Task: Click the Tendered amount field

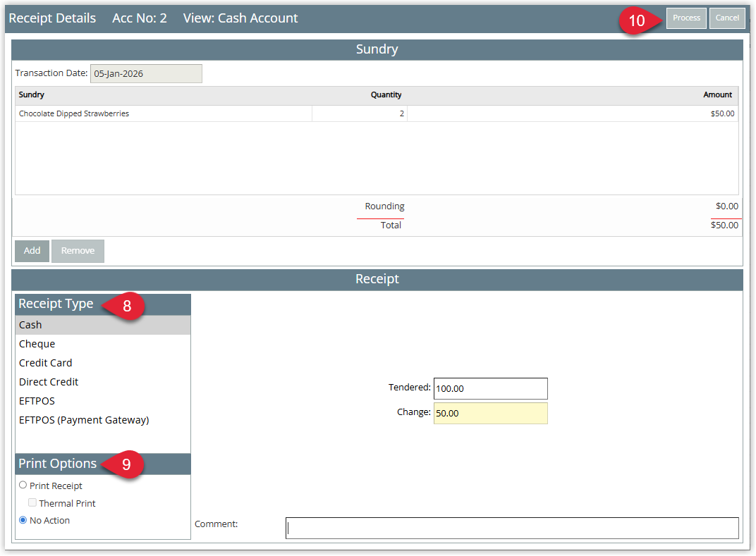Action: pyautogui.click(x=490, y=389)
